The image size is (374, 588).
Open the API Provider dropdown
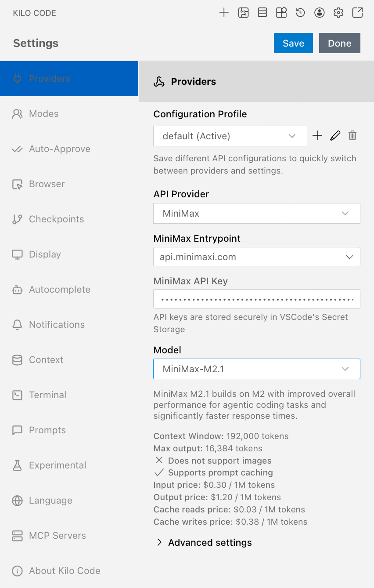coord(257,214)
